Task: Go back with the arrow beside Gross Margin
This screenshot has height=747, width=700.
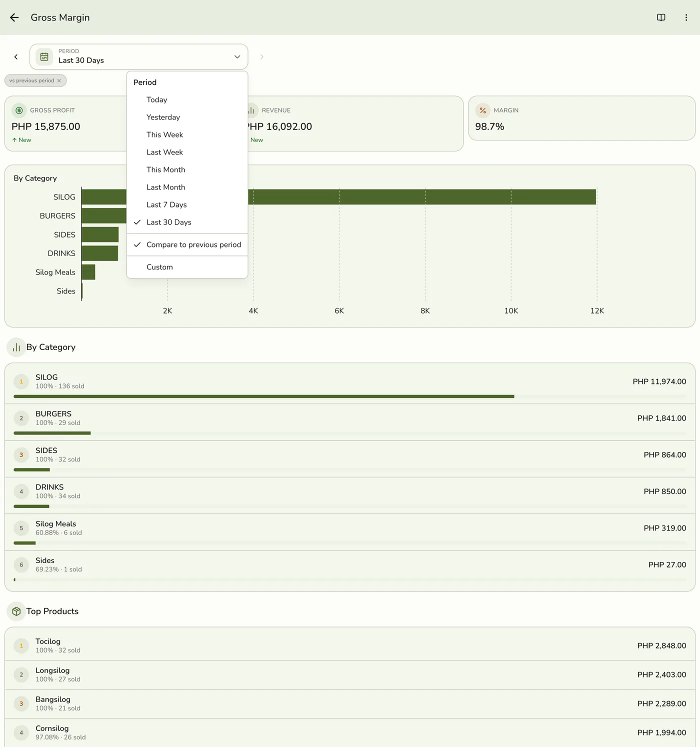Action: (x=14, y=17)
